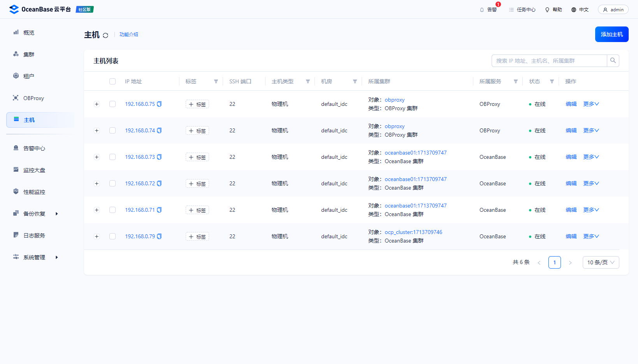Select 主机 in the sidebar
Screen dimensions: 638x364
(40, 120)
